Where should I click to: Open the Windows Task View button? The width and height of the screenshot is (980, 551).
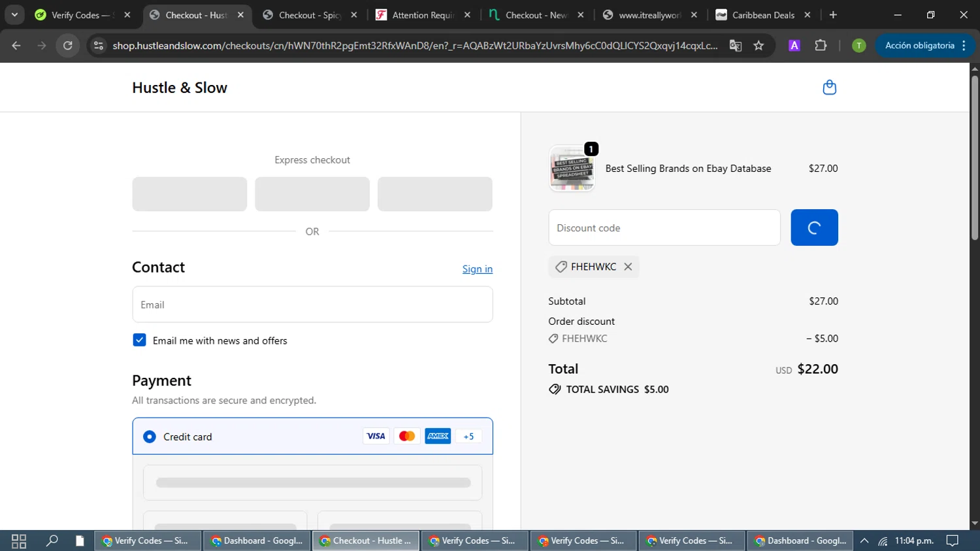pos(19,541)
